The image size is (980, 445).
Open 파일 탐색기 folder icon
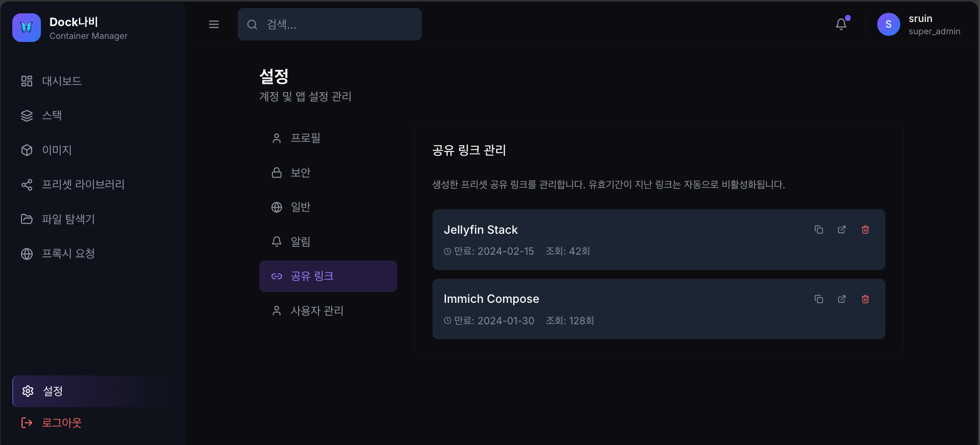(x=27, y=219)
